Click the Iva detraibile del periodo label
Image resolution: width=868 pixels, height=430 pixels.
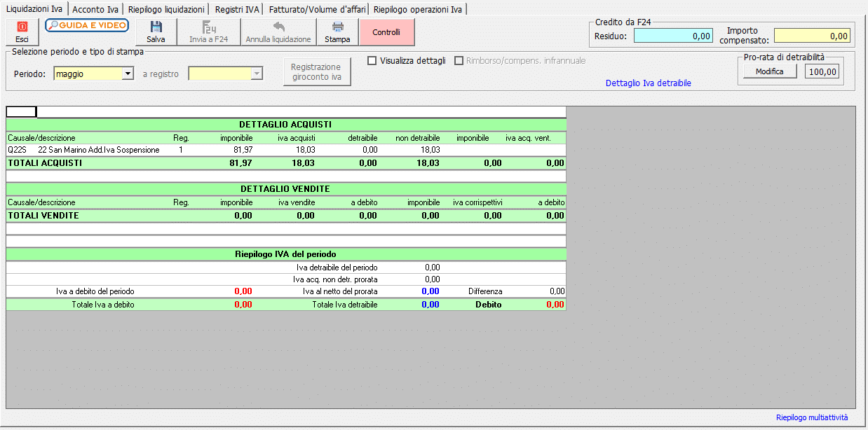coord(337,268)
